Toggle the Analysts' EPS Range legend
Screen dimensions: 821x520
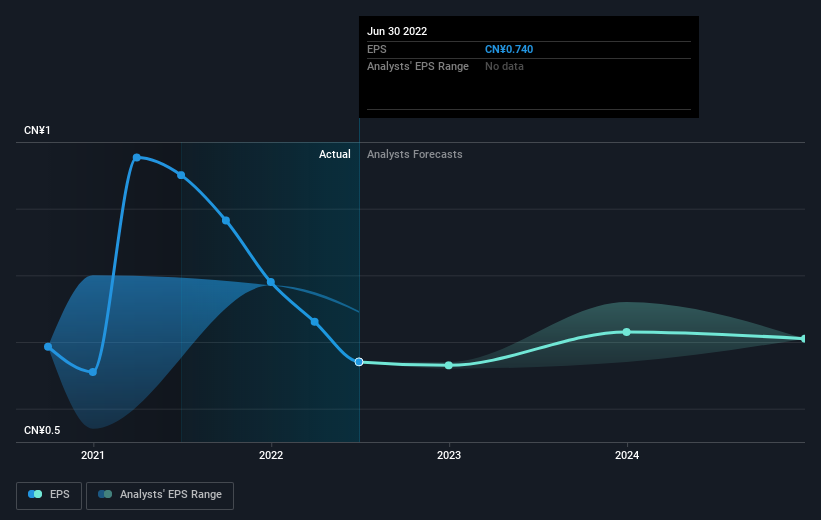point(160,495)
